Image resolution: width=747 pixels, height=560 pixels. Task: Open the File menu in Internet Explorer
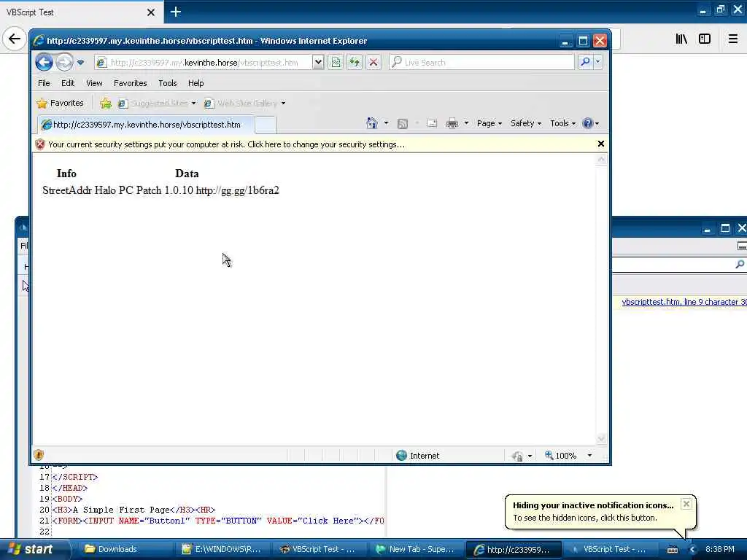click(44, 83)
